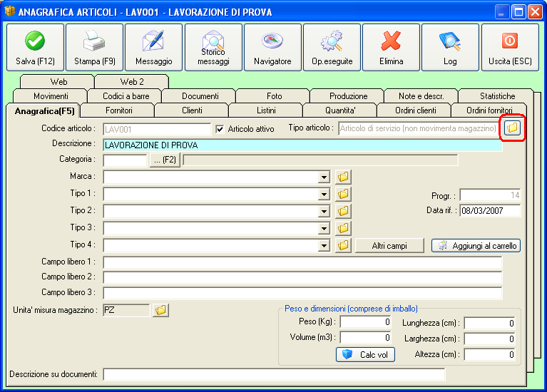
Task: Open the Movimenti tab
Action: click(51, 96)
